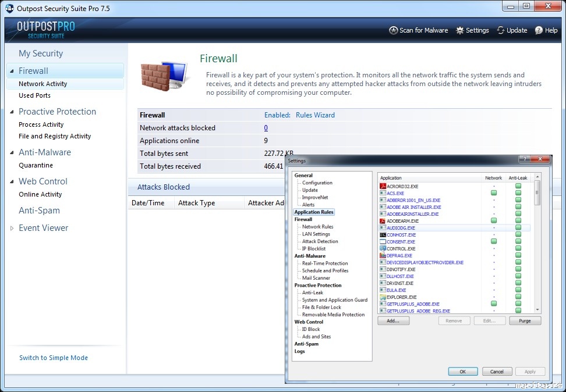Click the DRVINST.EXE icon
566x392 pixels.
click(x=383, y=283)
